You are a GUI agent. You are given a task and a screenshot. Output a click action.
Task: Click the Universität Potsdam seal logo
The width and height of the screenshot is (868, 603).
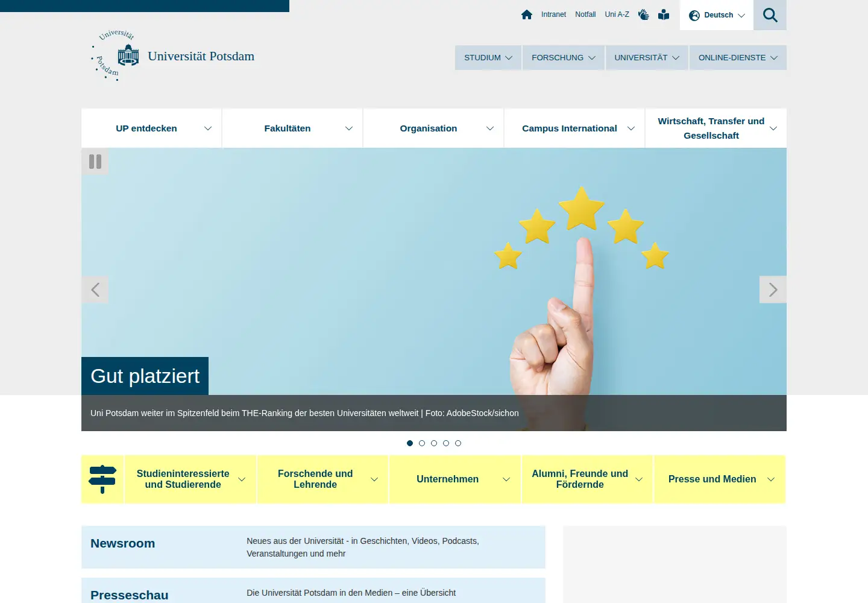(115, 55)
